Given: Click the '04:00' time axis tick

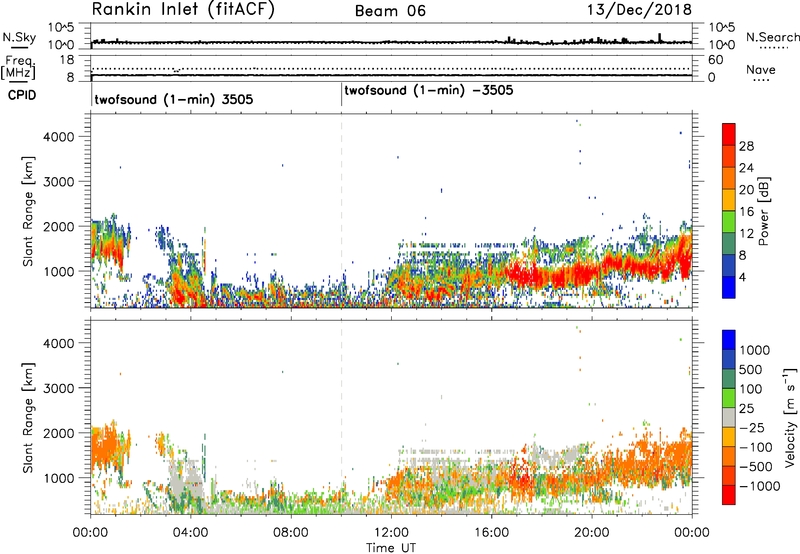Looking at the screenshot, I should pyautogui.click(x=190, y=533).
